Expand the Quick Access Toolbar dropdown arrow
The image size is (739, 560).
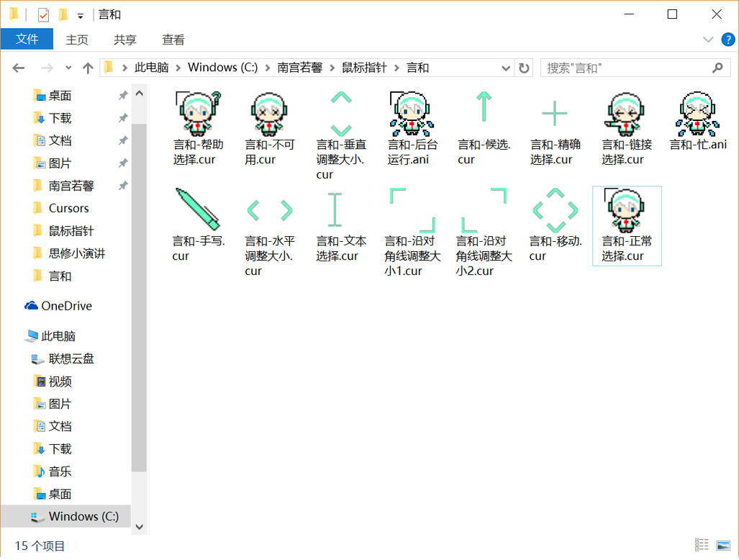[81, 14]
